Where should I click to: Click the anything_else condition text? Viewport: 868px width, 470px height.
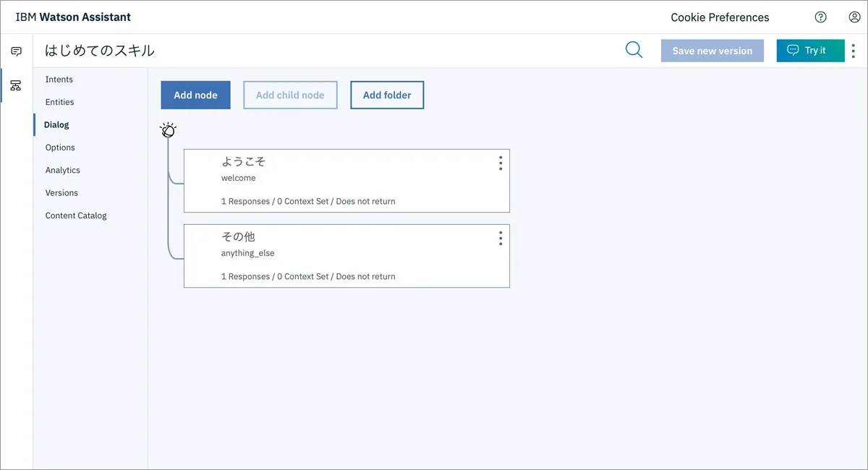coord(248,253)
